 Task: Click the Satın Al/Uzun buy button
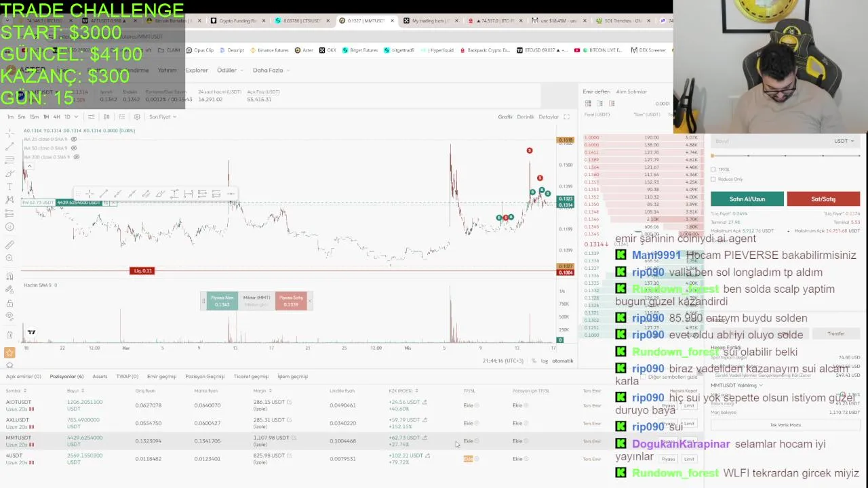pos(747,199)
